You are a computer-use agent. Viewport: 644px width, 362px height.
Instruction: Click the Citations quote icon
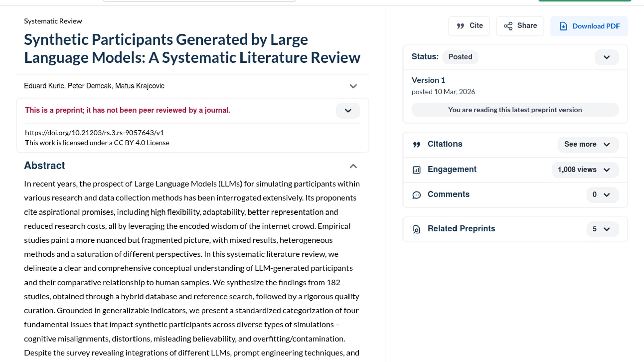coord(416,144)
